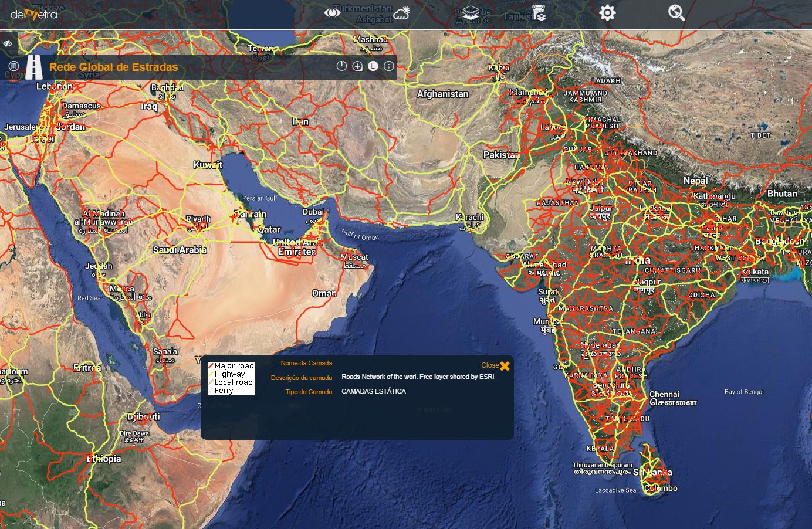Click the Kuwait map label
This screenshot has height=529, width=812.
pos(208,165)
